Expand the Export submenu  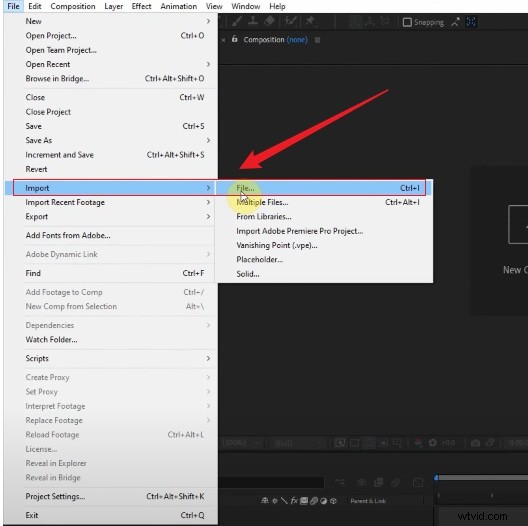click(x=208, y=216)
